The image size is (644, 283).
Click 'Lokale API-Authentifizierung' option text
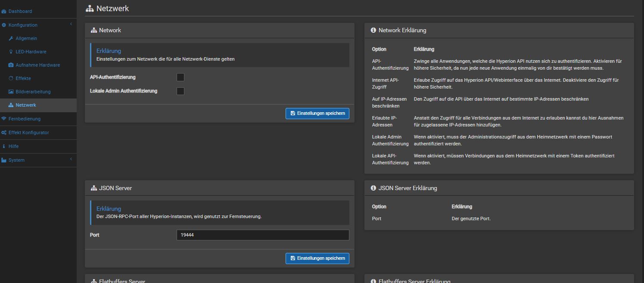(x=390, y=159)
